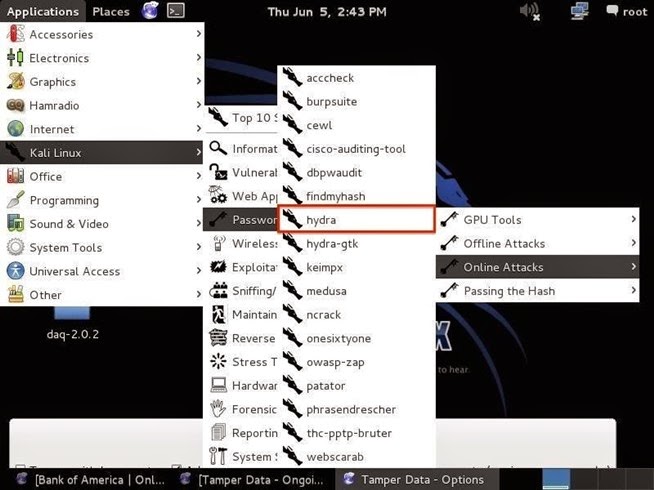
Task: Expand the Graphics submenu arrow
Action: coord(199,81)
